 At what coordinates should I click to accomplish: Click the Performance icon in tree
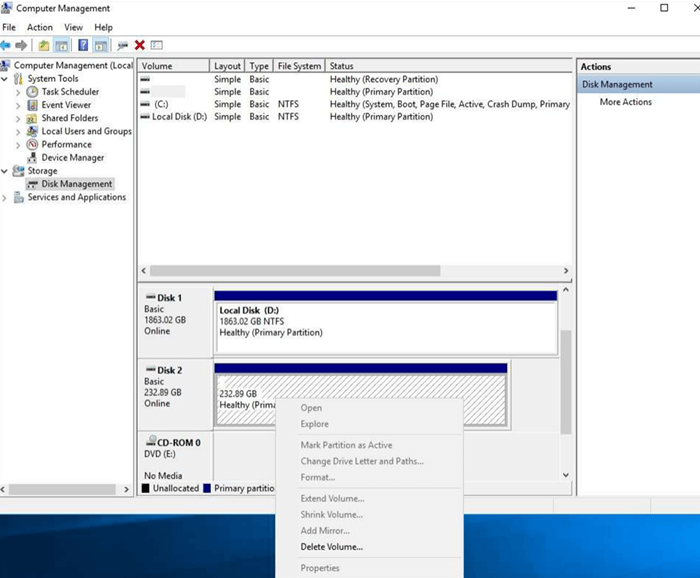tap(33, 144)
